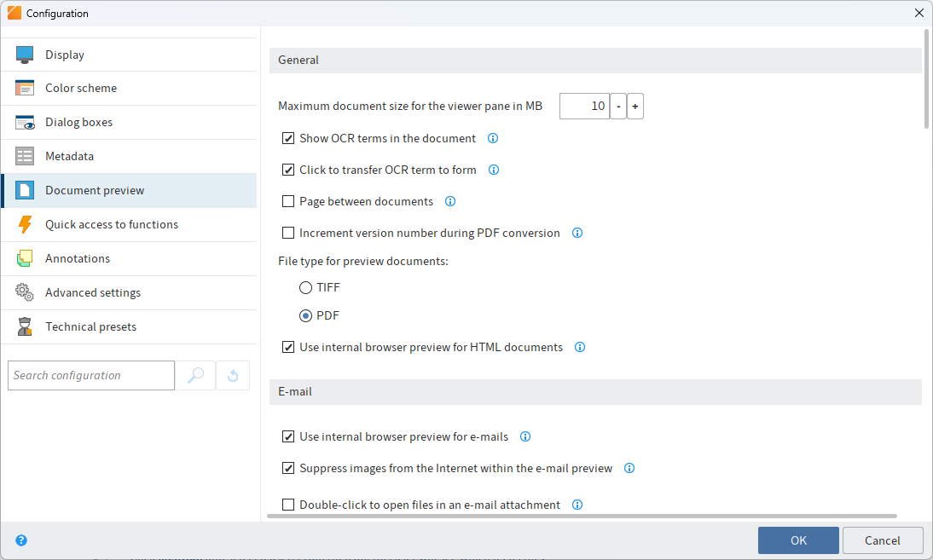Select TIFF as preview document file type
Screen dimensions: 933x560
pos(305,287)
